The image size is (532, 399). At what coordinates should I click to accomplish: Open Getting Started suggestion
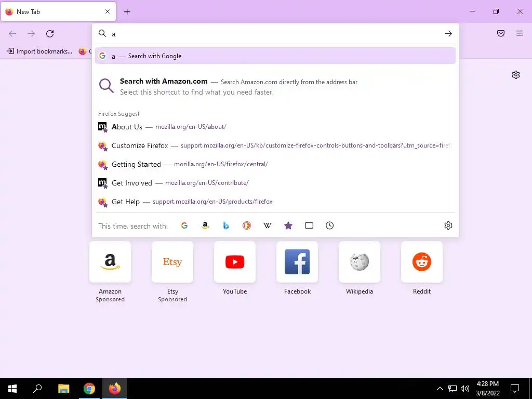(275, 164)
